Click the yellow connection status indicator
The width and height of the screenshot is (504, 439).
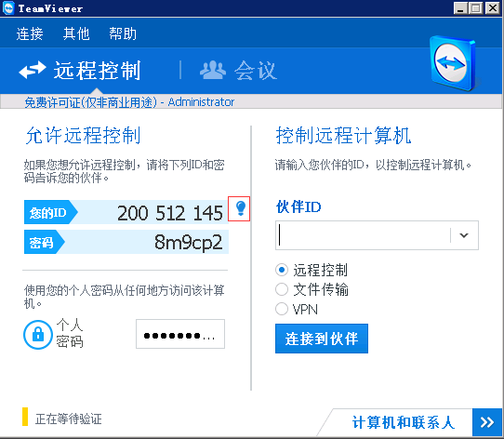pyautogui.click(x=25, y=417)
